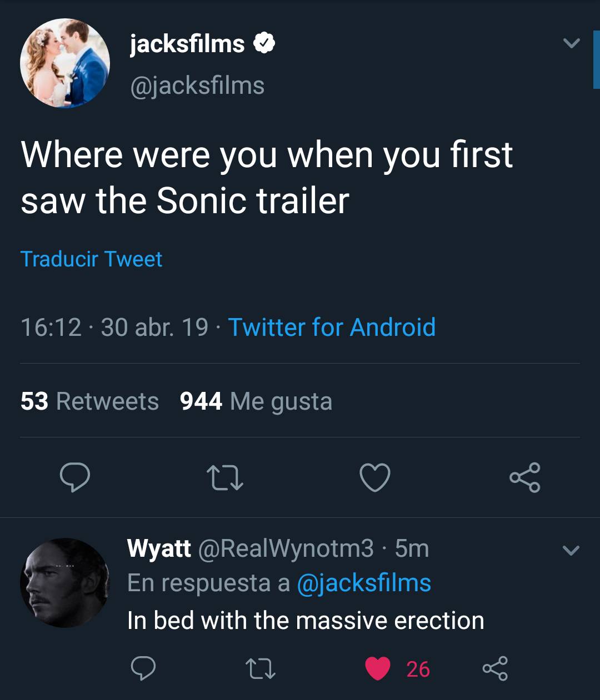600x700 pixels.
Task: Share Wyatt's reply
Action: (x=495, y=668)
